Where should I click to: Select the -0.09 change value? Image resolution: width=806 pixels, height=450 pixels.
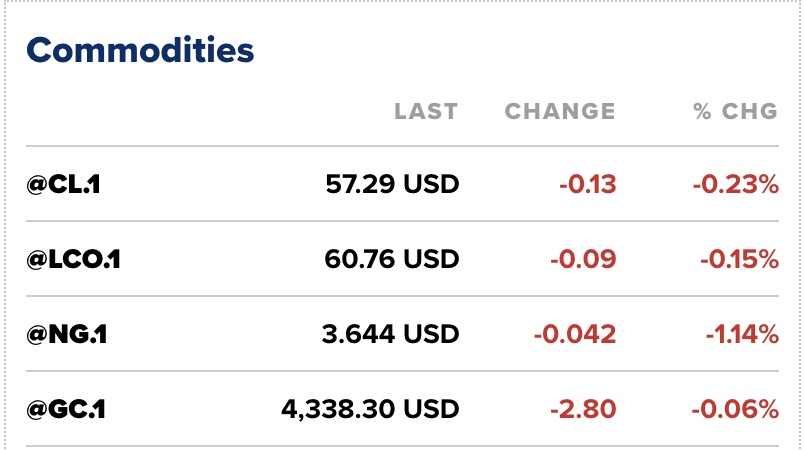584,259
